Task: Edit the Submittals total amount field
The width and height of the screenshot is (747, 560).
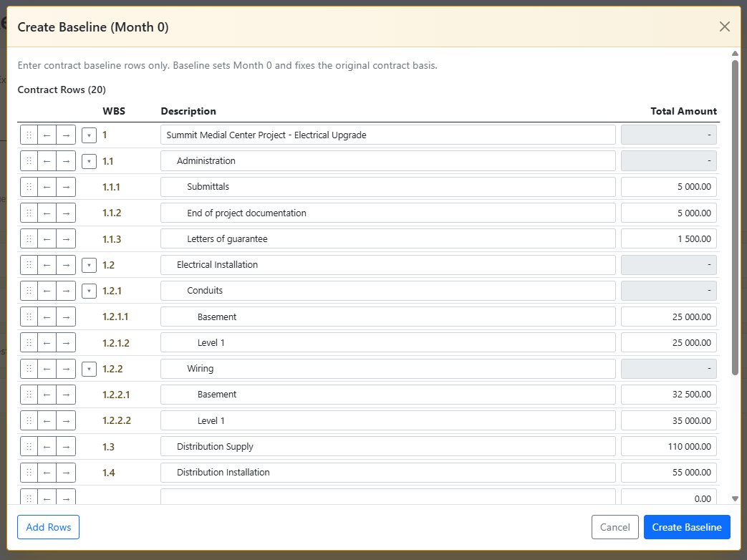Action: point(668,187)
